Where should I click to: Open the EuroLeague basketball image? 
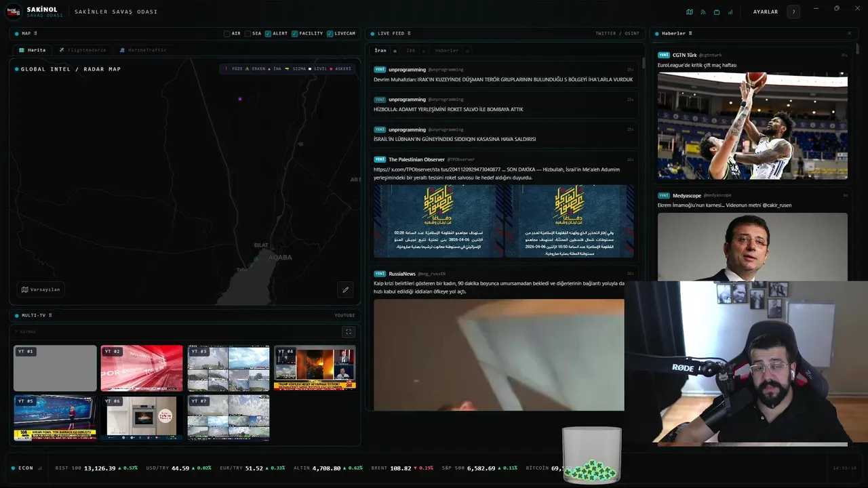pos(753,125)
